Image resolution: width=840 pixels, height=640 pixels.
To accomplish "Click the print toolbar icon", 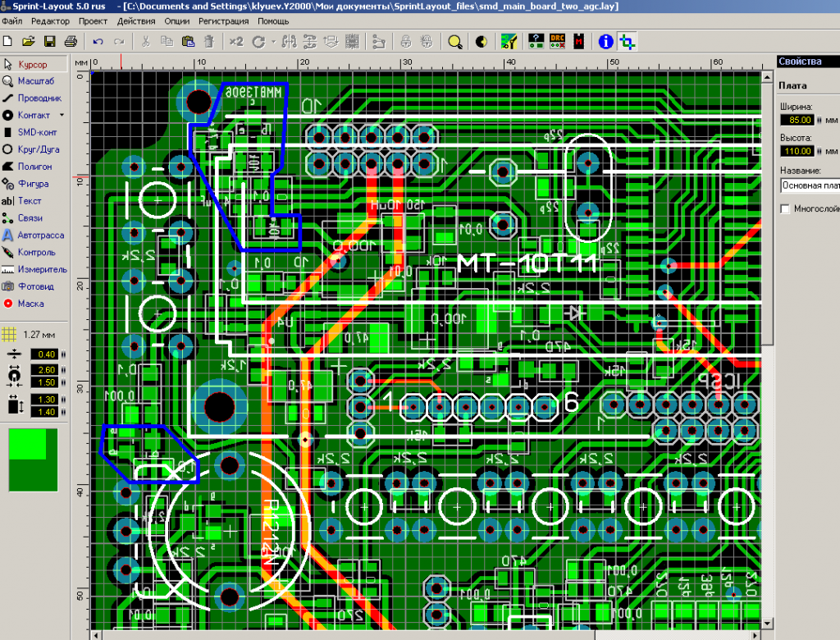I will coord(71,41).
